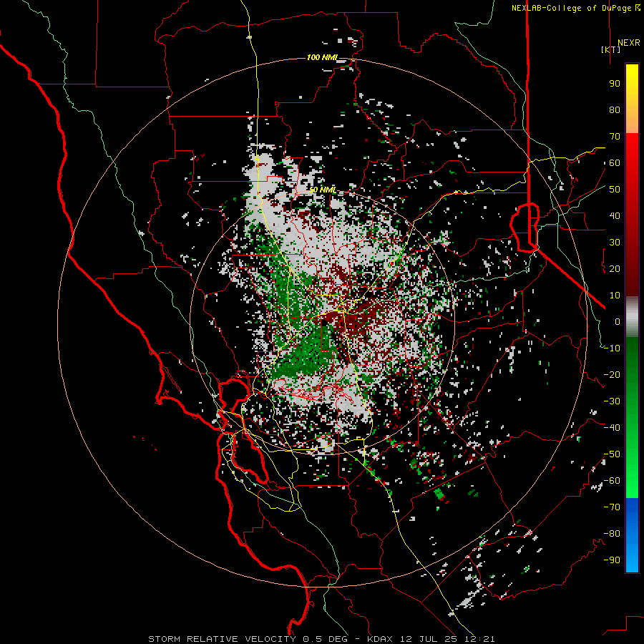Viewport: 644px width, 644px height.
Task: Click the 90 value on velocity scale
Action: coord(615,84)
